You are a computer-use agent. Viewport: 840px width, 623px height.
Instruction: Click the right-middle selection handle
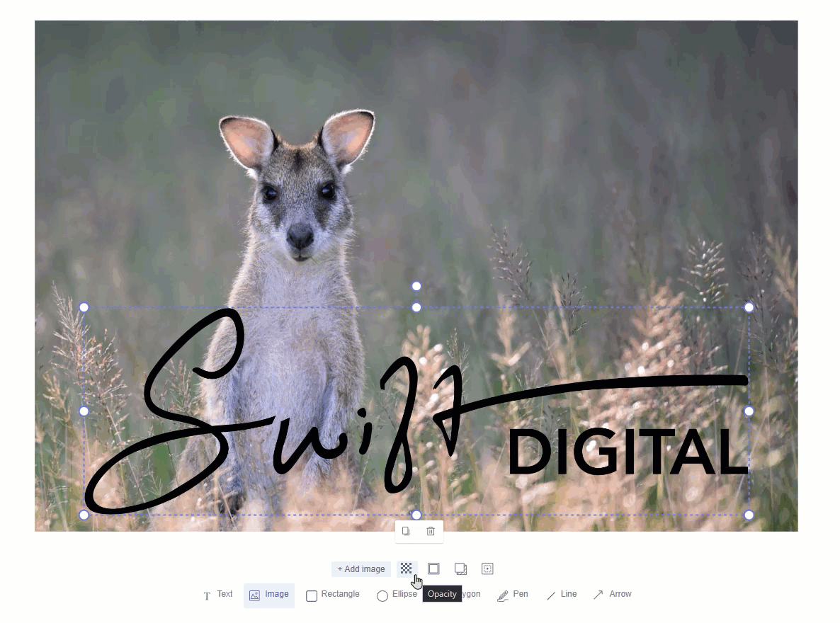[x=749, y=411]
